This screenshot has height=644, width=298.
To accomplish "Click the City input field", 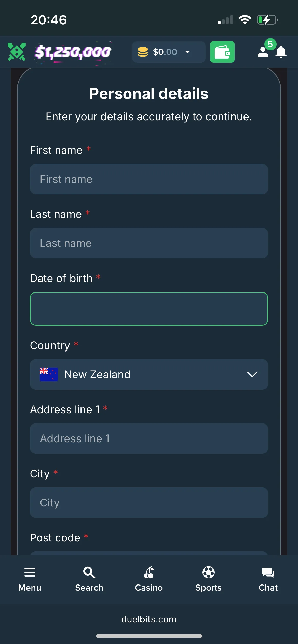I will coord(149,503).
